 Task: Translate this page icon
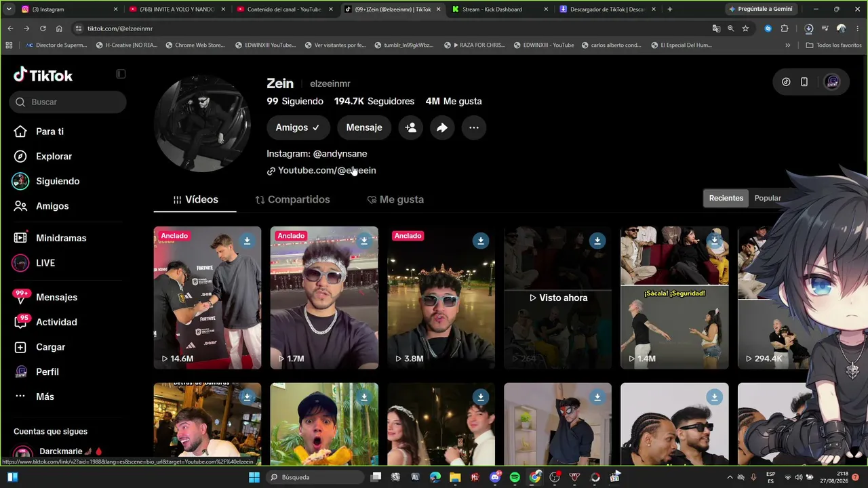point(716,28)
